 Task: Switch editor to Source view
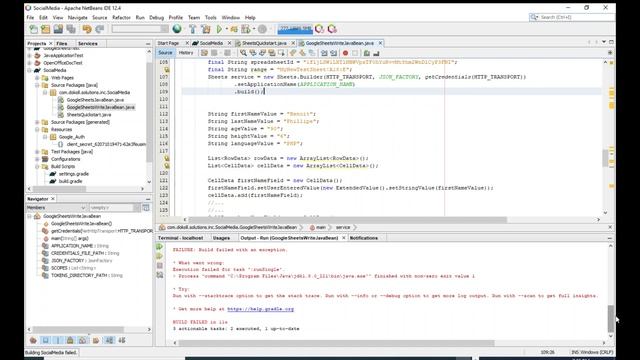tap(165, 53)
